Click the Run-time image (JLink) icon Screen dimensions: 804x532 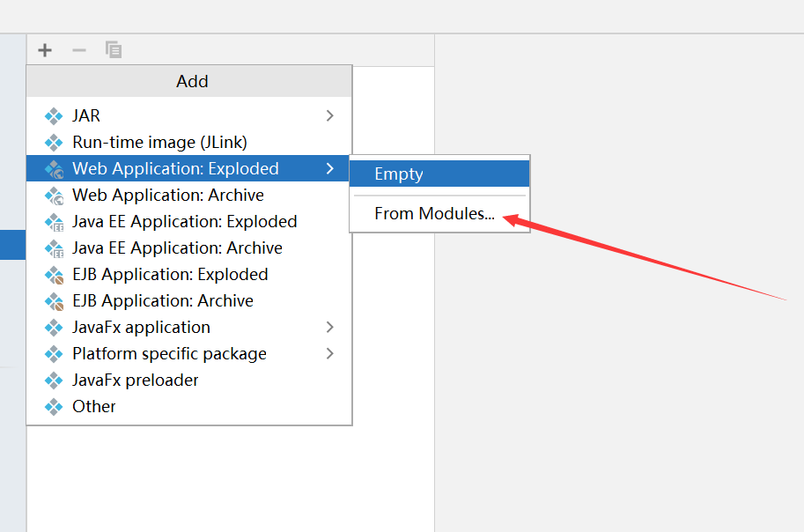click(54, 143)
